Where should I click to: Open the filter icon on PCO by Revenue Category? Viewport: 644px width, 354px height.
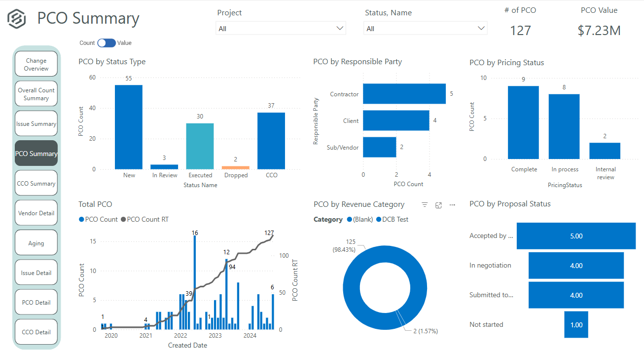point(425,205)
